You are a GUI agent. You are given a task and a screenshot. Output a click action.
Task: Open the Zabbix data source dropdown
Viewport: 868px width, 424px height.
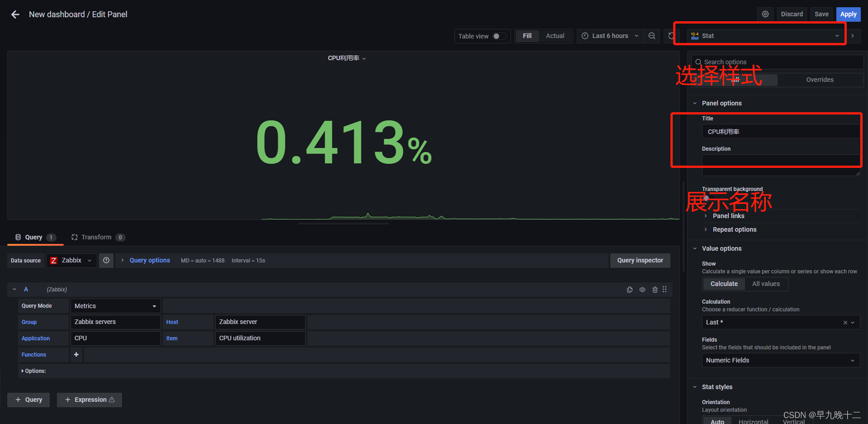tap(71, 260)
